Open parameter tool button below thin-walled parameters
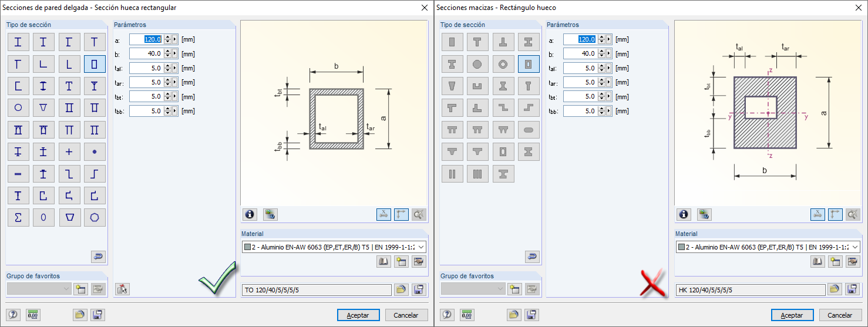 point(122,288)
